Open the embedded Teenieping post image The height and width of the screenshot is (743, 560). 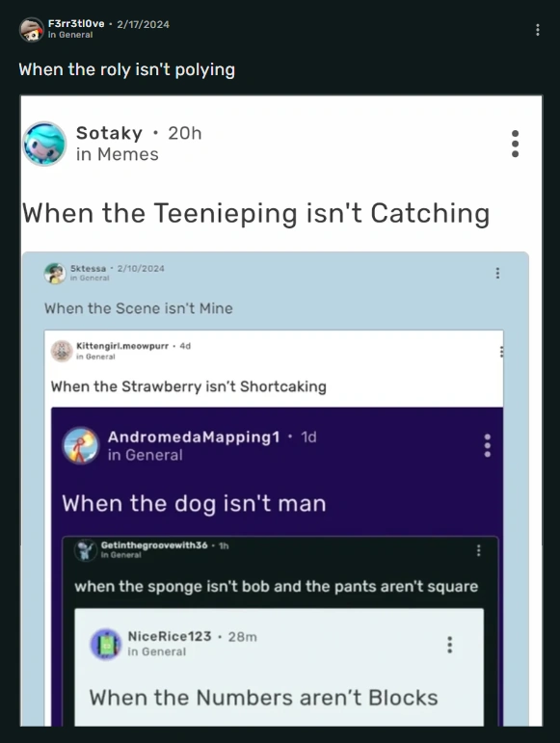(x=281, y=411)
